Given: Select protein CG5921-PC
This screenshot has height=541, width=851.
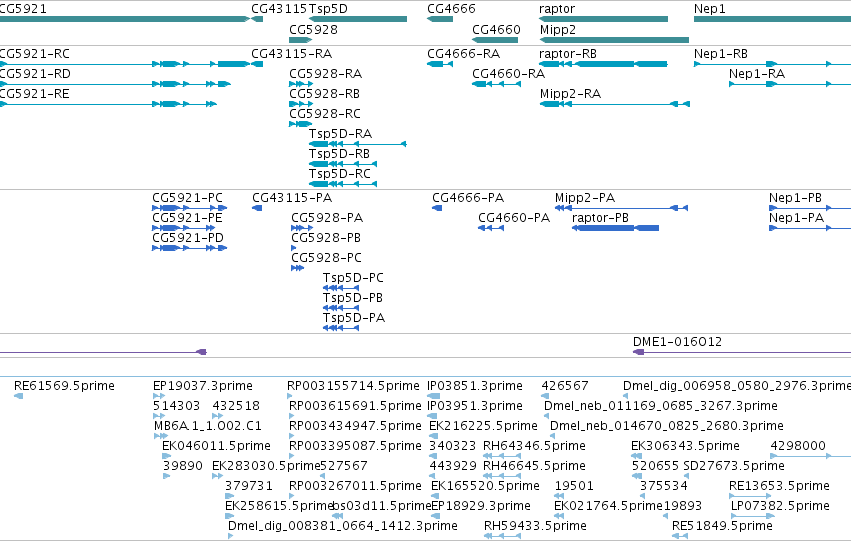Looking at the screenshot, I should point(189,208).
